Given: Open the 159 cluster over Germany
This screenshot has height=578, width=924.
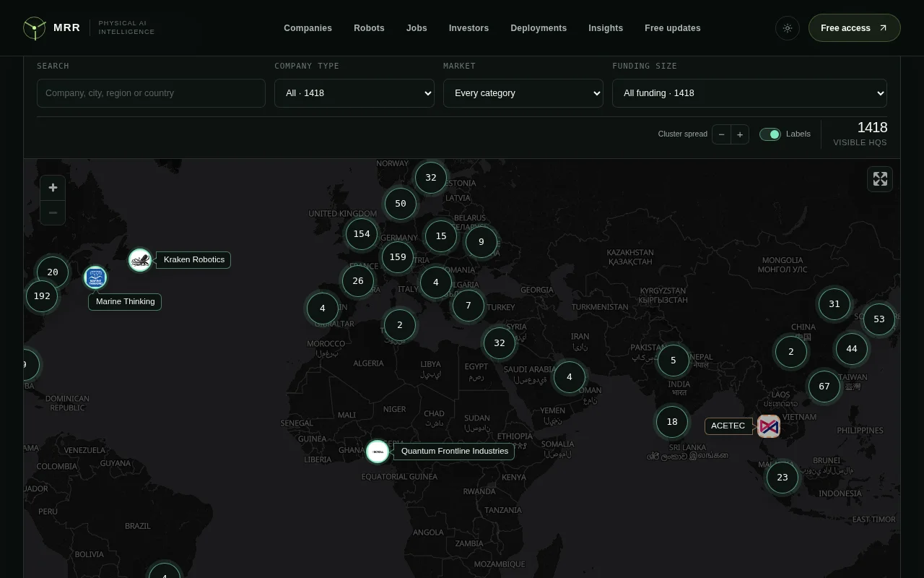Looking at the screenshot, I should coord(398,257).
